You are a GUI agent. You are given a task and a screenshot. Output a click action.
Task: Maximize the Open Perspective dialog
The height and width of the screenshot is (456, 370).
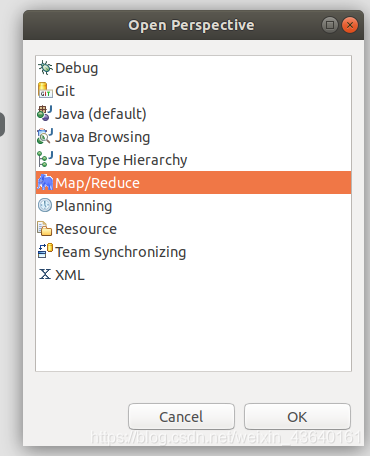pos(330,25)
